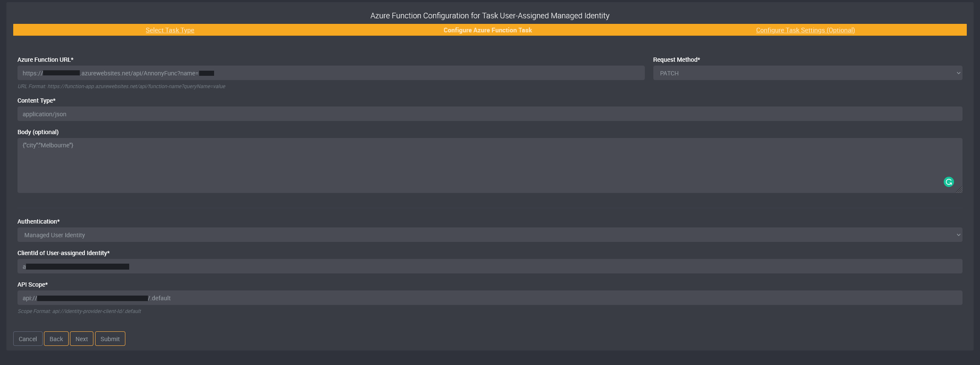
Task: Click the page title heading text
Action: (x=490, y=16)
